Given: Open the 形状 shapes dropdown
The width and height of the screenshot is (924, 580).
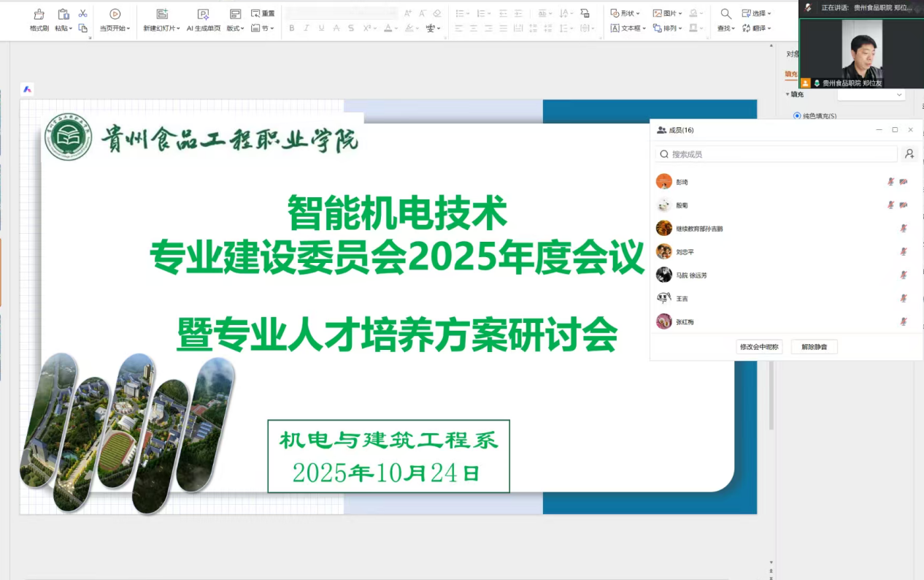Looking at the screenshot, I should (625, 13).
